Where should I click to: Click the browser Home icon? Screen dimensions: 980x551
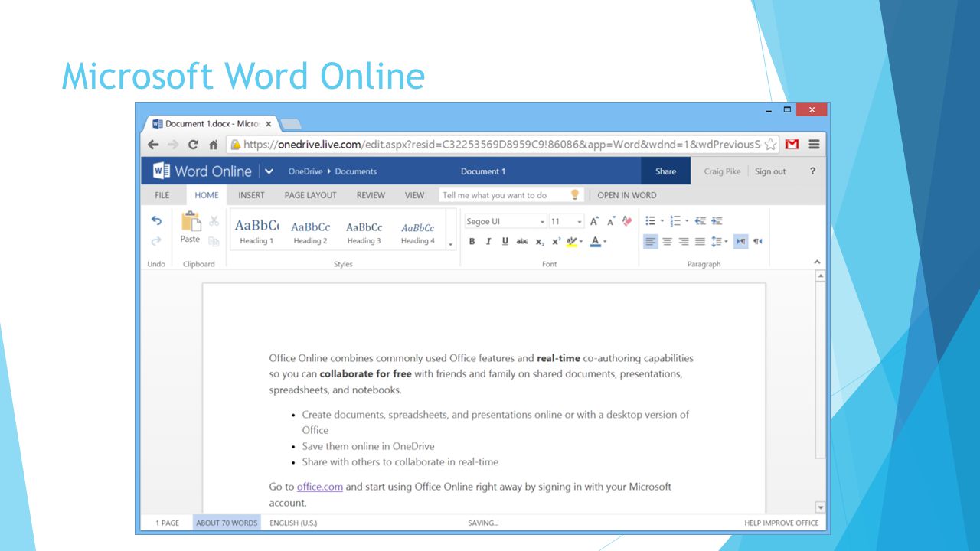click(214, 145)
